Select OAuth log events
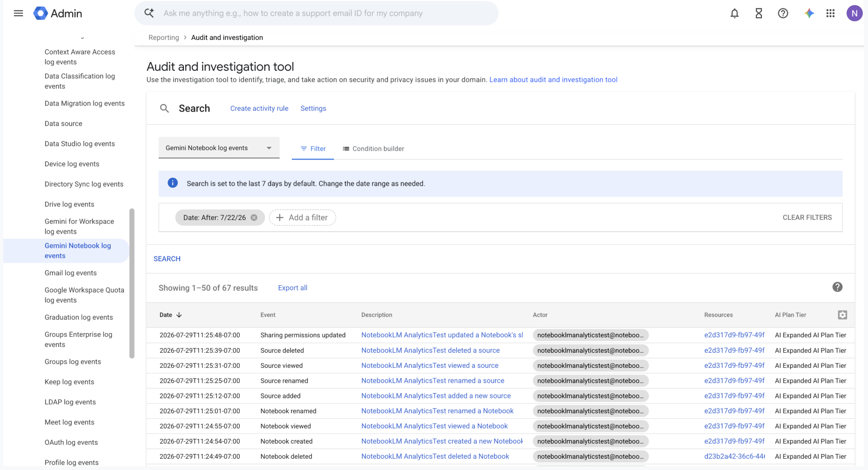The image size is (868, 470). (x=71, y=443)
